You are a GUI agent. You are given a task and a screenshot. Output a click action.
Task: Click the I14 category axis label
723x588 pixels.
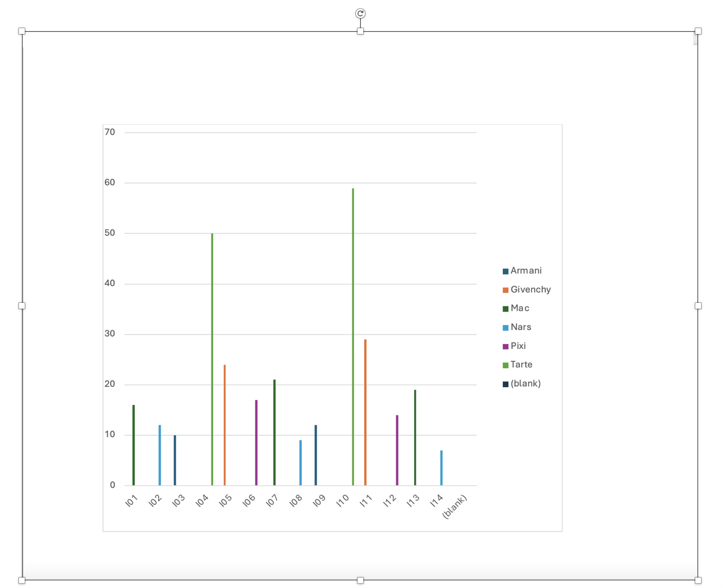pyautogui.click(x=437, y=501)
